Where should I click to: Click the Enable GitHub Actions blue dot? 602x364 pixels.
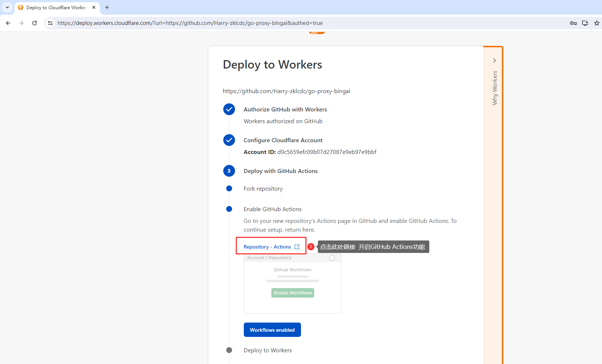click(229, 209)
